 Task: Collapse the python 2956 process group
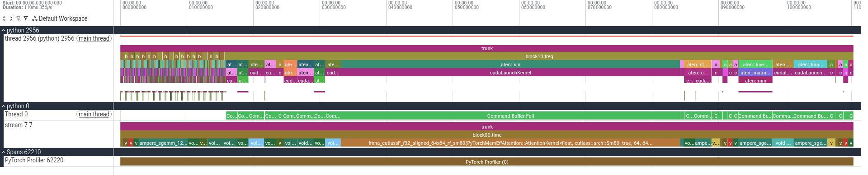coord(4,30)
